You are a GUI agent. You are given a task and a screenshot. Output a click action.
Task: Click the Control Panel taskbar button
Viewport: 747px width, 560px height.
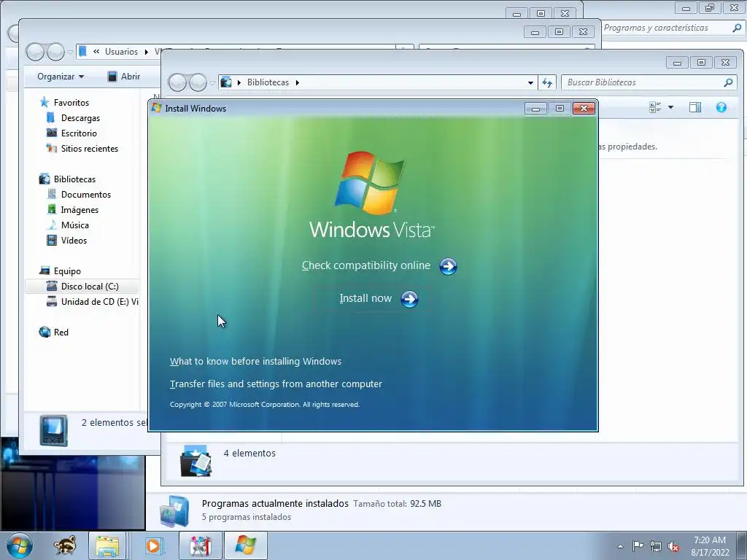pos(201,545)
